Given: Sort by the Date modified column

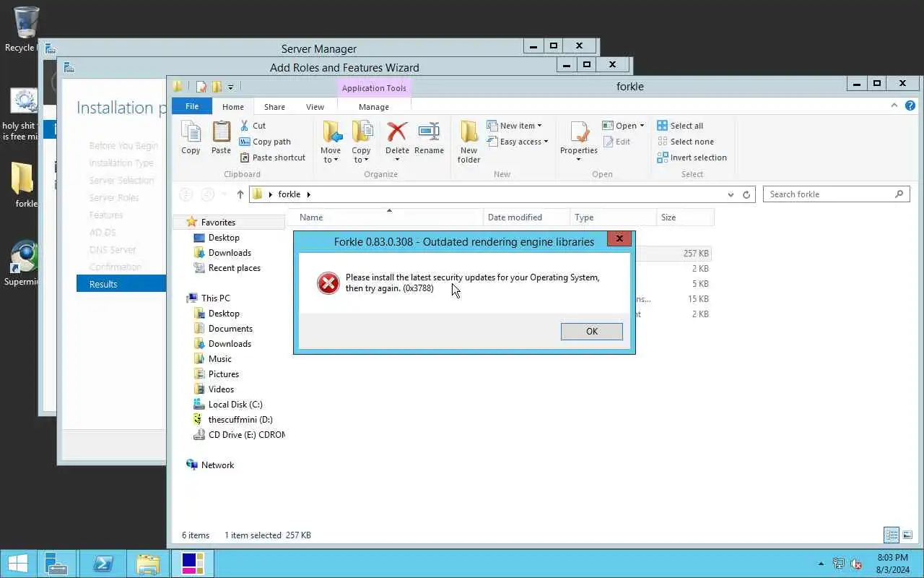Looking at the screenshot, I should (526, 217).
